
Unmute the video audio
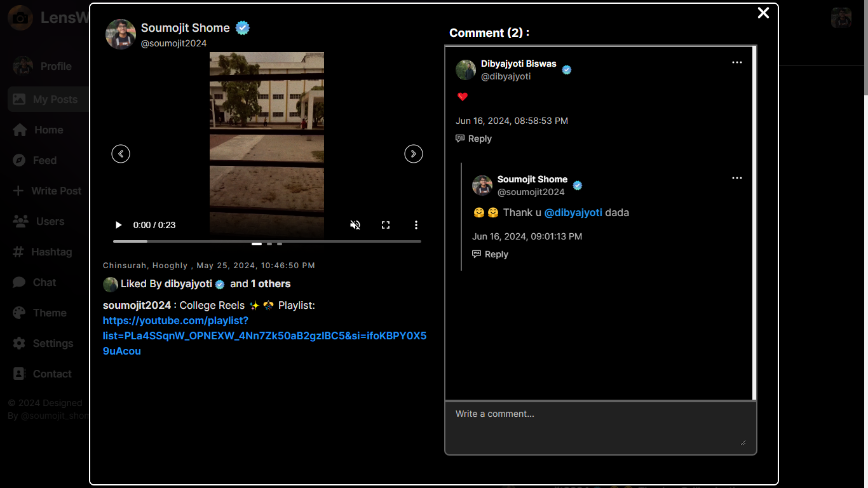[x=355, y=225]
